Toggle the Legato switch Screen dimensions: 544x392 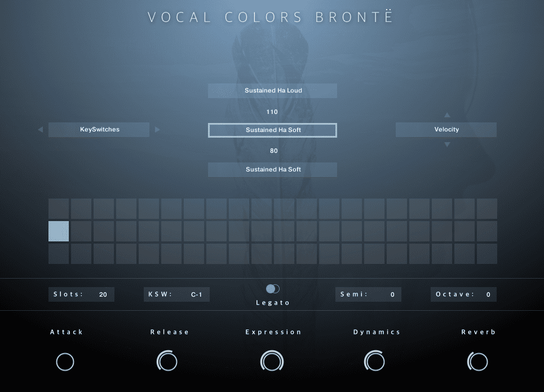tap(273, 289)
